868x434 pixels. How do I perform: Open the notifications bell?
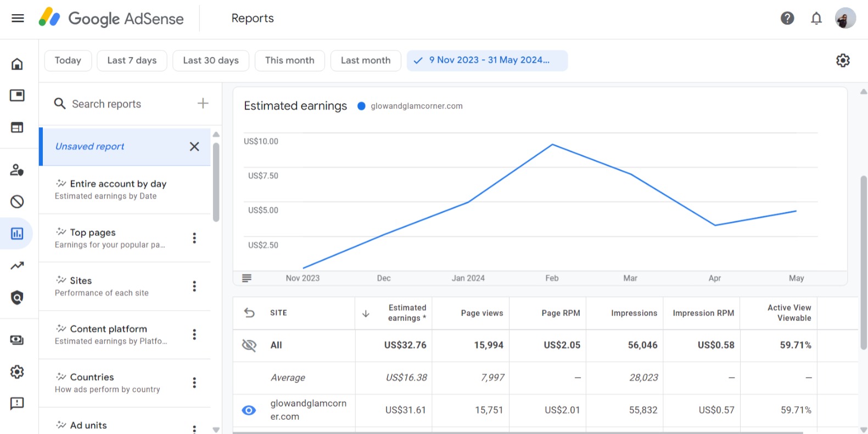click(x=816, y=18)
